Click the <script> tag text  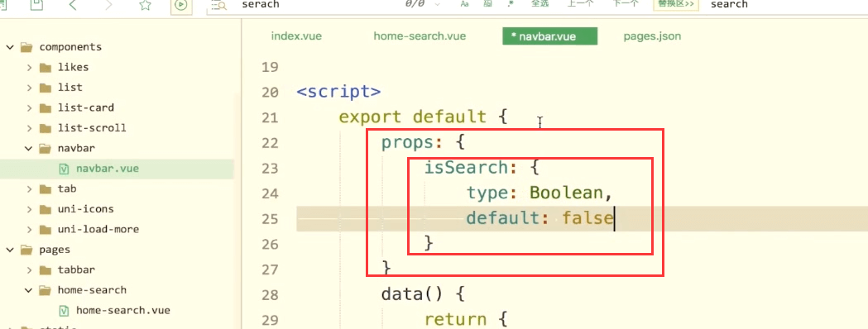click(338, 92)
